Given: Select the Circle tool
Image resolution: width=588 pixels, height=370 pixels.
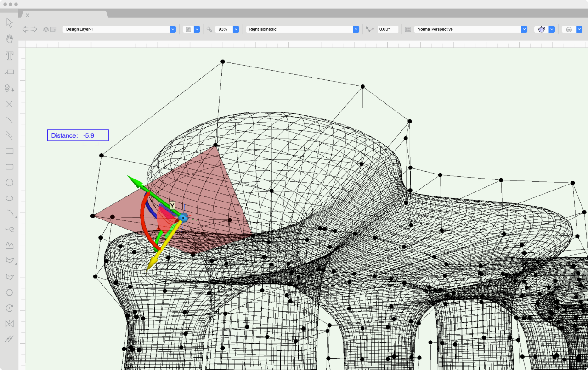Looking at the screenshot, I should (x=9, y=183).
